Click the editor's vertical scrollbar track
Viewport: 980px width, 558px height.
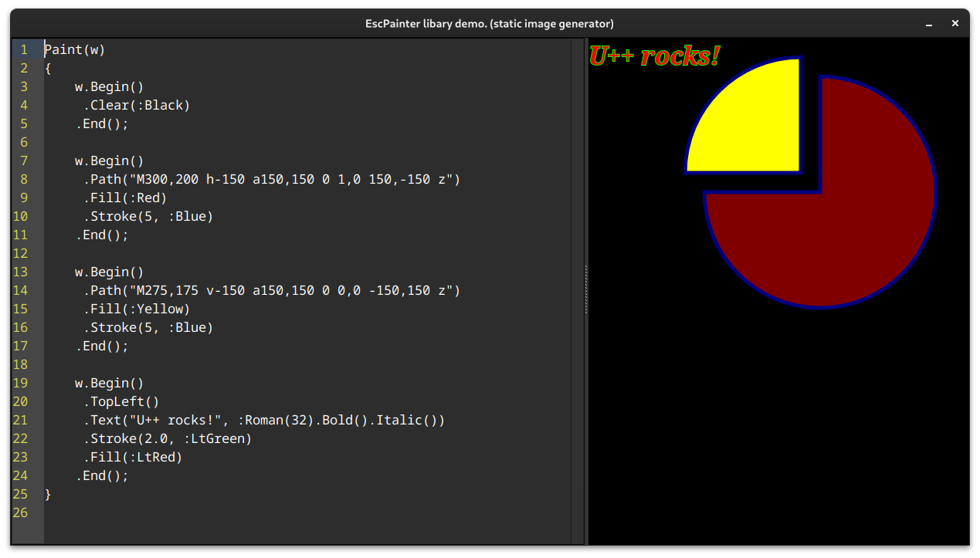click(x=577, y=290)
